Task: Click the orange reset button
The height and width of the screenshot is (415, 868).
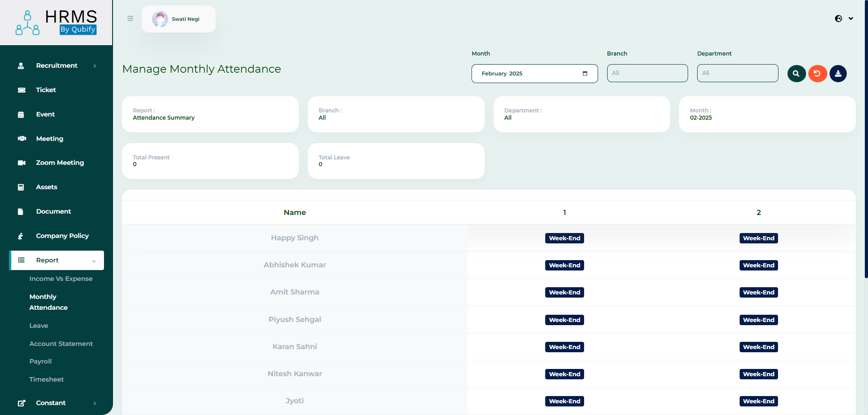Action: pos(817,74)
